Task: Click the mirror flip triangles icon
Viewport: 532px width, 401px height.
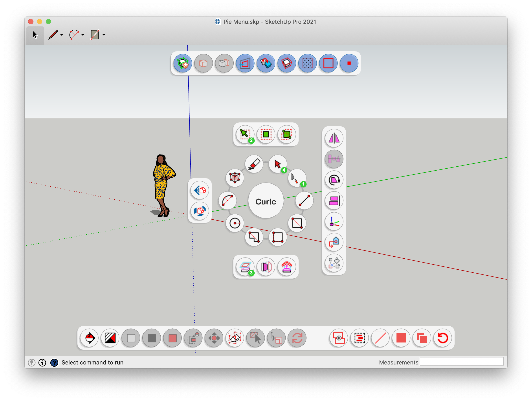Action: click(334, 138)
